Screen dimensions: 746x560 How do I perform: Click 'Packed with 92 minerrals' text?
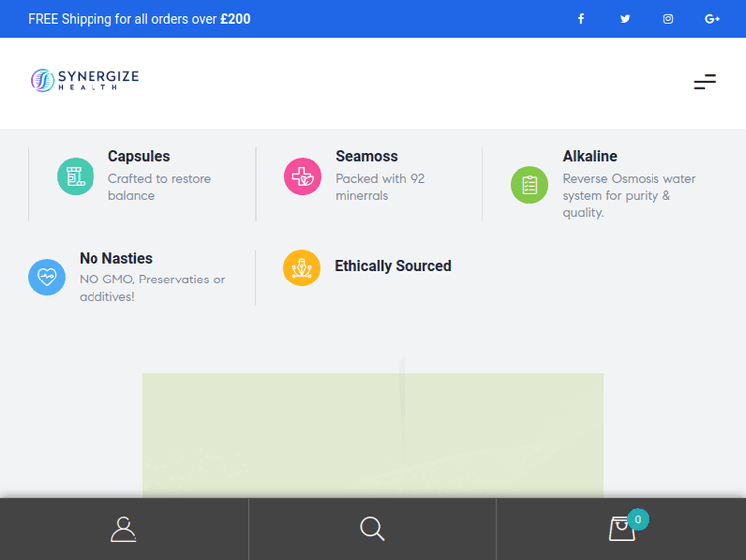coord(380,187)
